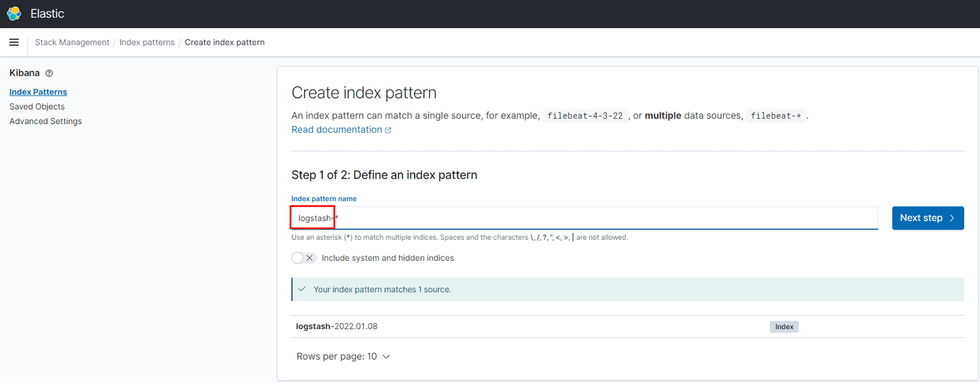Go to Stack Management breadcrumb
The height and width of the screenshot is (383, 980).
(72, 42)
